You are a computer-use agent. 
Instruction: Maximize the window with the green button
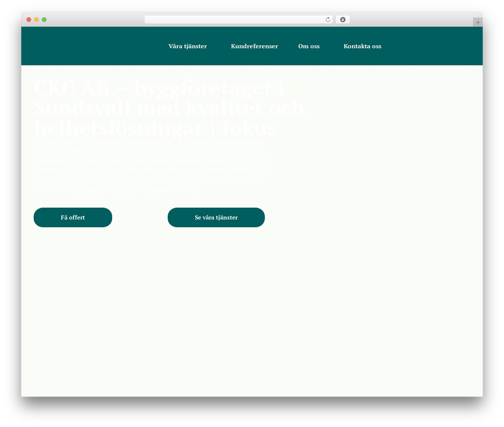point(44,20)
